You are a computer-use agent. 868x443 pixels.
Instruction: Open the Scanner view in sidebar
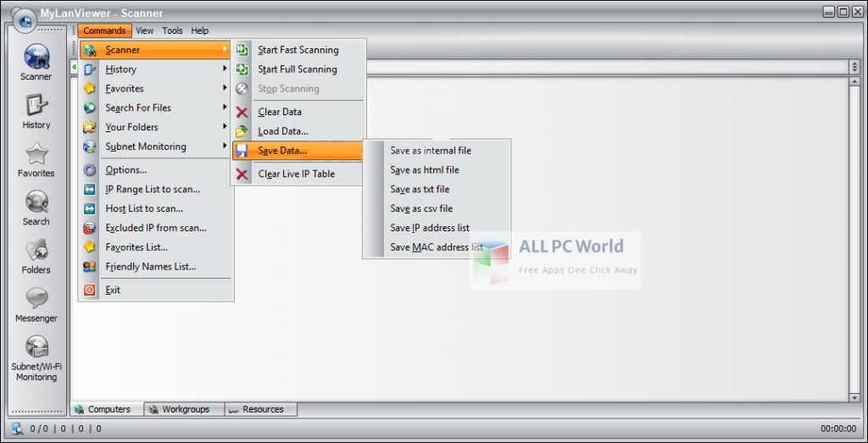tap(36, 62)
